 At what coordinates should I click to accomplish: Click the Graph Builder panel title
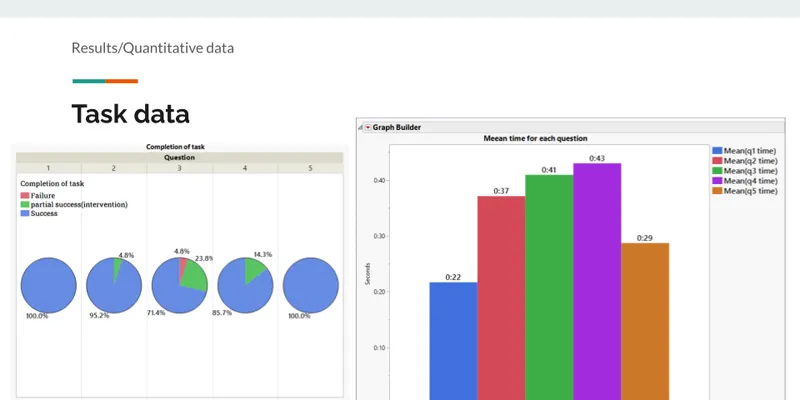tap(396, 128)
